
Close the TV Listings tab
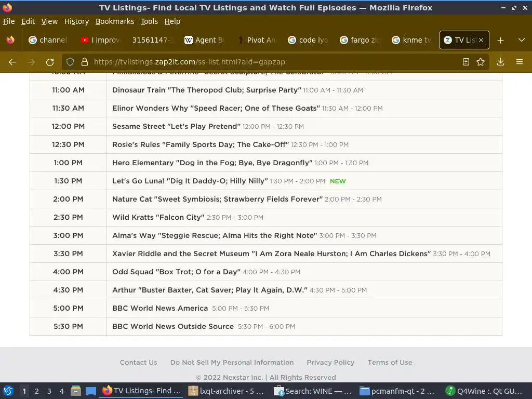[x=481, y=40]
